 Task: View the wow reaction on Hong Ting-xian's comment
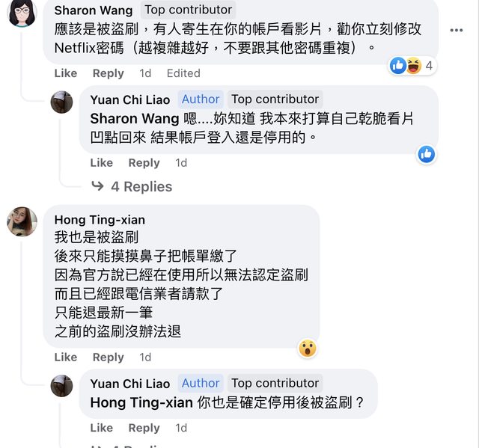click(x=307, y=348)
